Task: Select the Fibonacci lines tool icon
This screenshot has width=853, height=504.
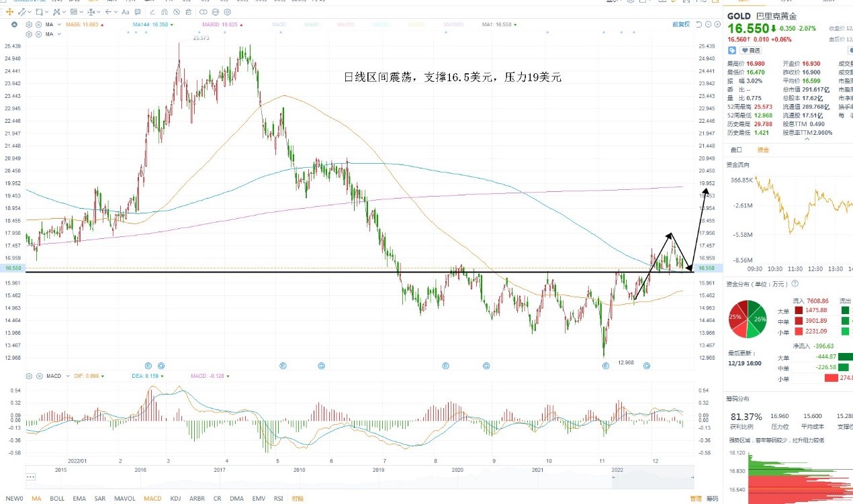Action: (73, 11)
